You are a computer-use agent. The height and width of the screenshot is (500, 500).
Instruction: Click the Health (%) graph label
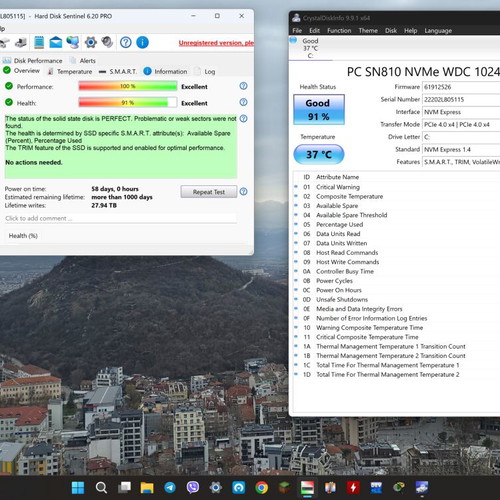(23, 236)
